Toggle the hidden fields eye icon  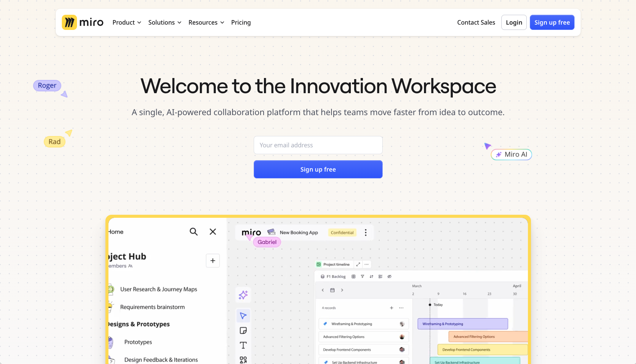[x=389, y=277]
